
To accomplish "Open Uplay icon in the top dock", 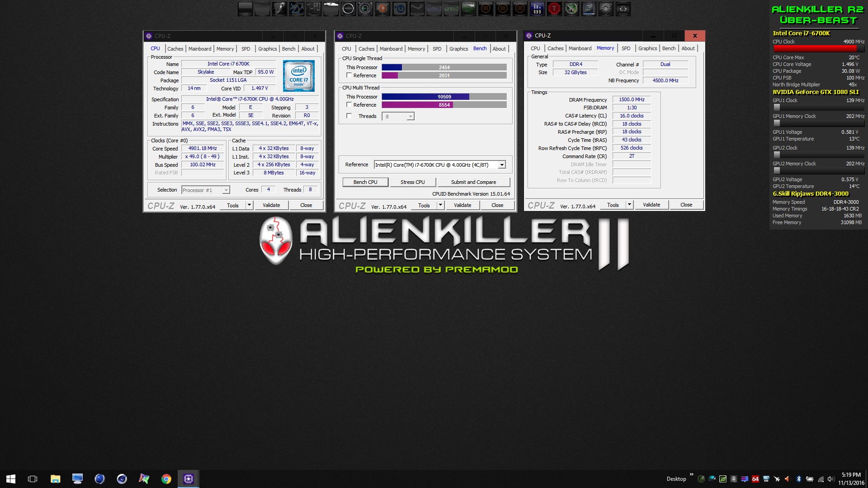I will (x=400, y=9).
